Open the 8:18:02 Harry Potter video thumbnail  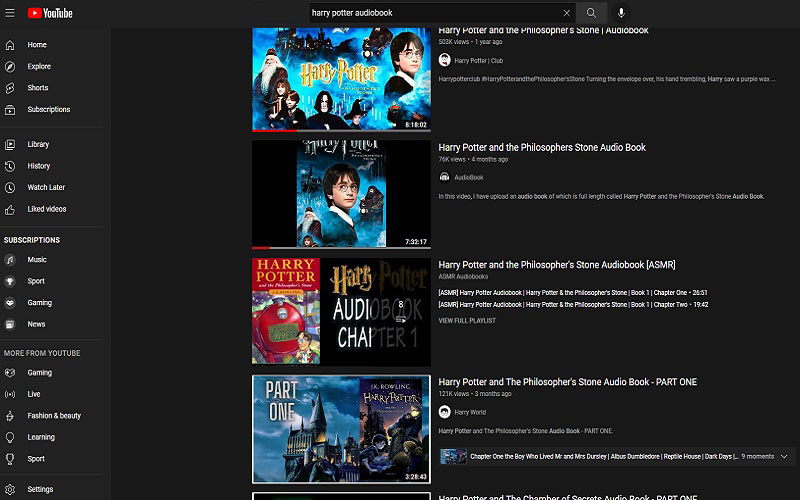pos(341,79)
